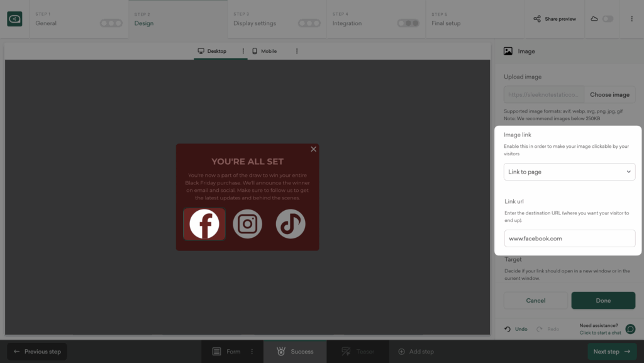The width and height of the screenshot is (644, 363).
Task: Click Step 3 Display settings progress dots
Action: click(309, 23)
